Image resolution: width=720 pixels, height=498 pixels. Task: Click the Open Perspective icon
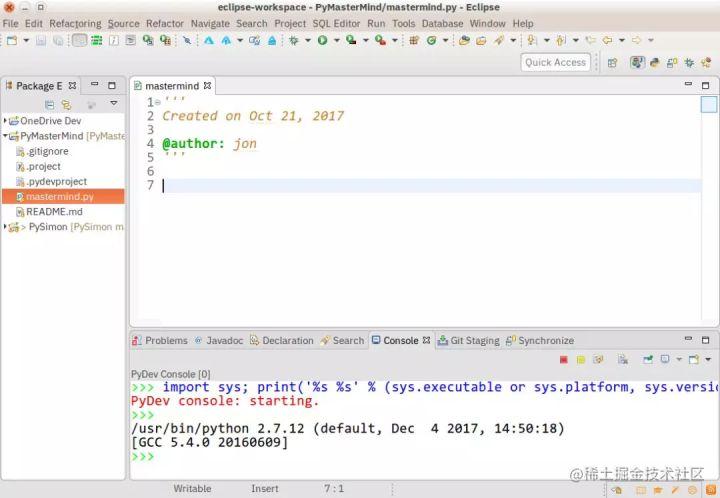612,63
